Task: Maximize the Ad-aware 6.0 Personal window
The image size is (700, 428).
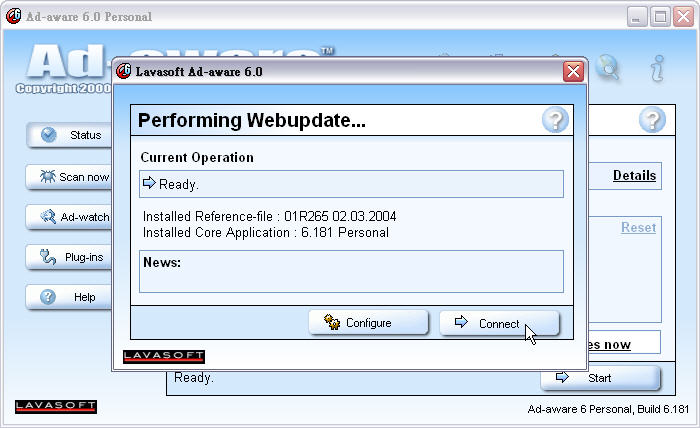Action: (660, 17)
